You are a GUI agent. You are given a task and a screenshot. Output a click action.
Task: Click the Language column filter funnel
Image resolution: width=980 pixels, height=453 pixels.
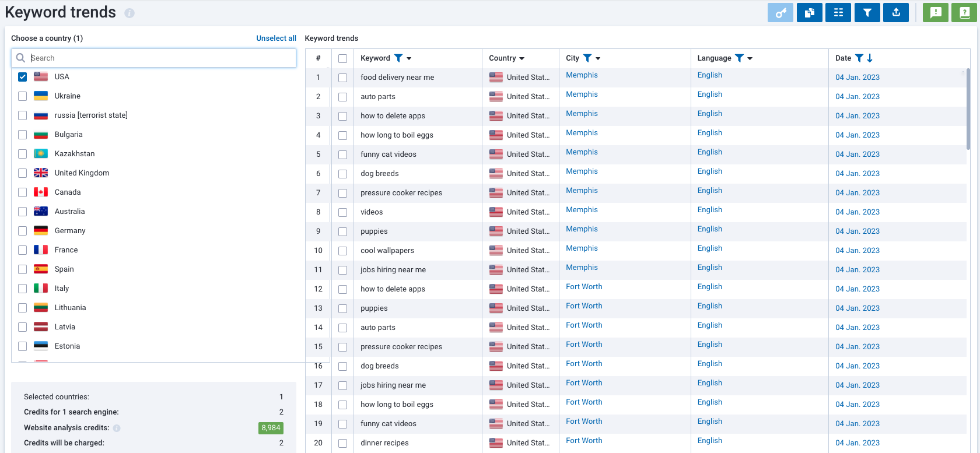tap(739, 58)
